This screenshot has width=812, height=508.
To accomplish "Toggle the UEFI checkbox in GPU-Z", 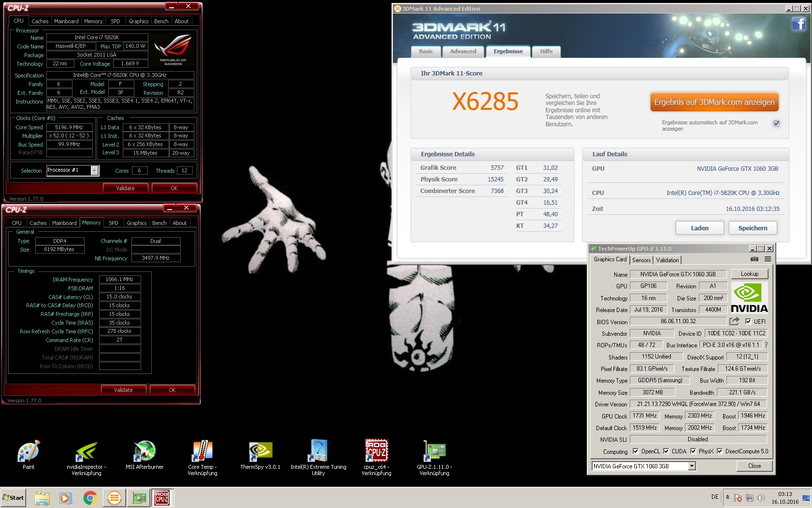I will click(x=748, y=321).
